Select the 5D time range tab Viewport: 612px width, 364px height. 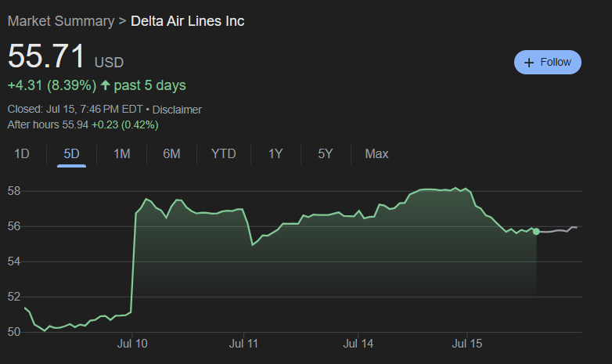71,153
